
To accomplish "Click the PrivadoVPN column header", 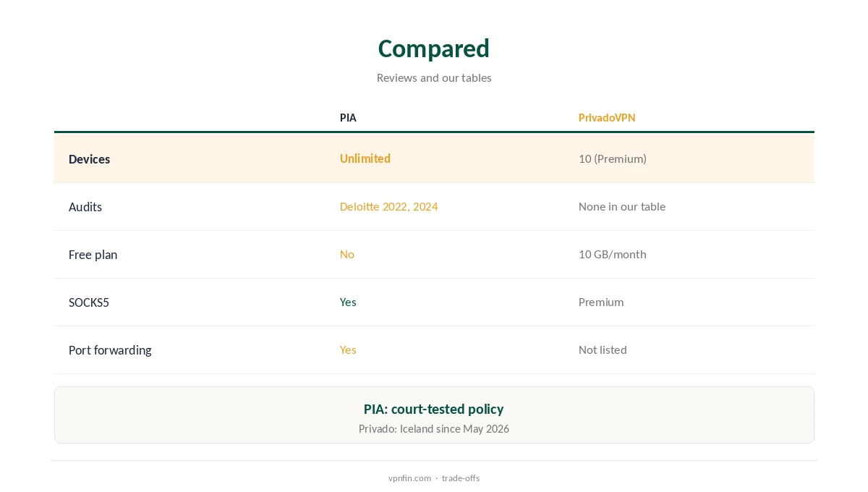I will (607, 117).
